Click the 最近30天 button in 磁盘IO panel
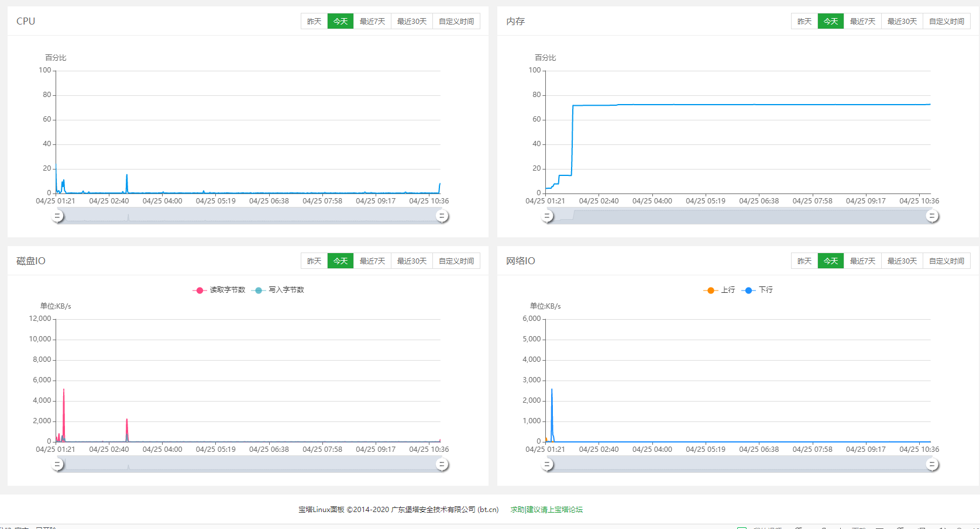Screen dimensions: 980x529 pyautogui.click(x=412, y=261)
